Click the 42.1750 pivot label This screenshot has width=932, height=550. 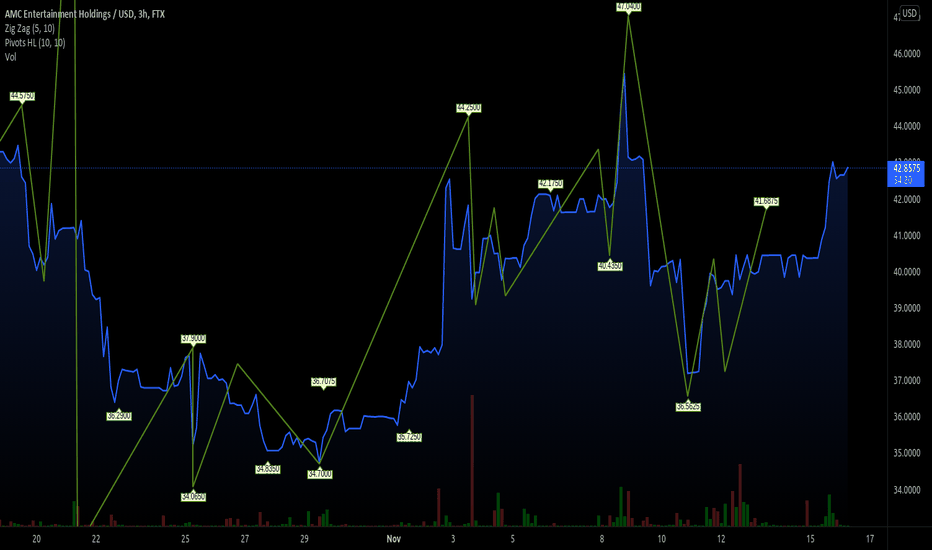coord(550,184)
